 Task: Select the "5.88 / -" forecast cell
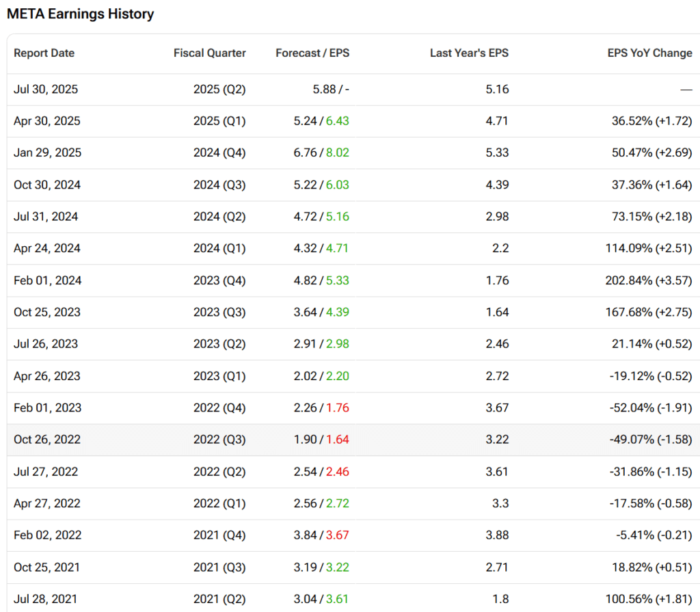pos(331,90)
